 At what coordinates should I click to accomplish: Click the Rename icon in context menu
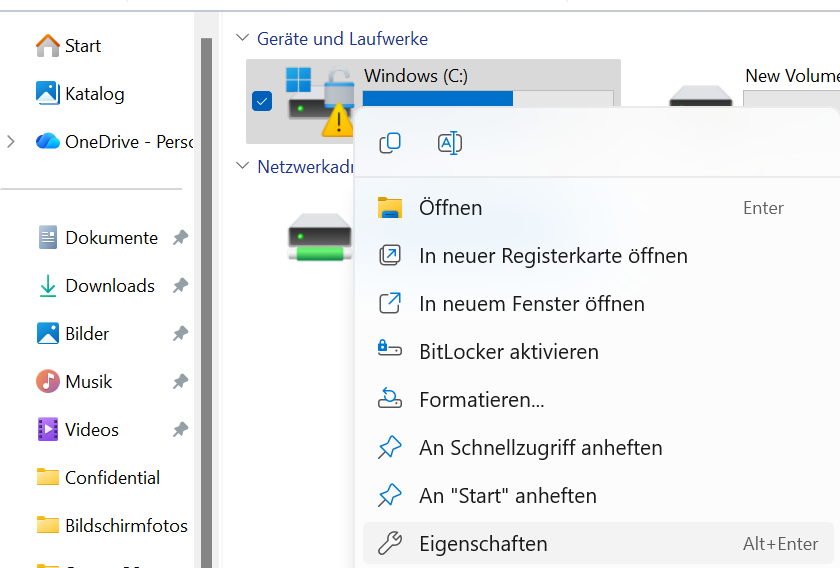pos(450,143)
